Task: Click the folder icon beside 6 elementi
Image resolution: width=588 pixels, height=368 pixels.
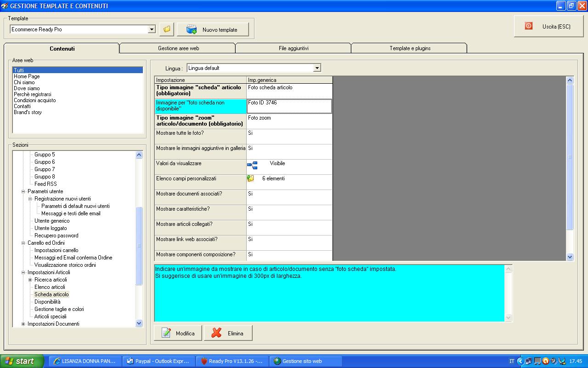Action: pos(250,178)
